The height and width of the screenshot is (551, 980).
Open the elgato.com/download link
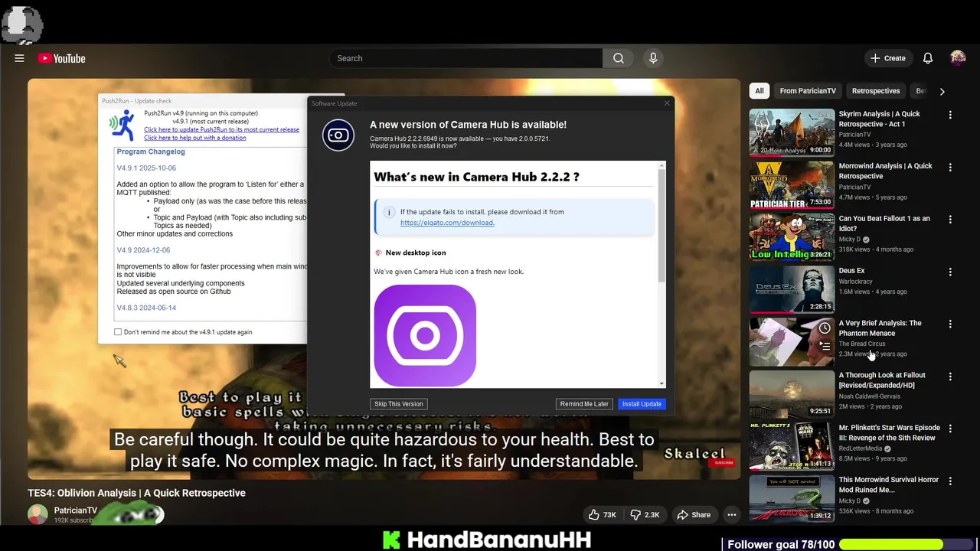point(447,223)
